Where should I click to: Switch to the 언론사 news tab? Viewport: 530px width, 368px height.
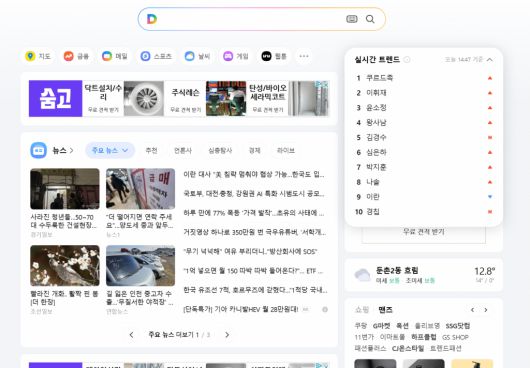tap(183, 150)
